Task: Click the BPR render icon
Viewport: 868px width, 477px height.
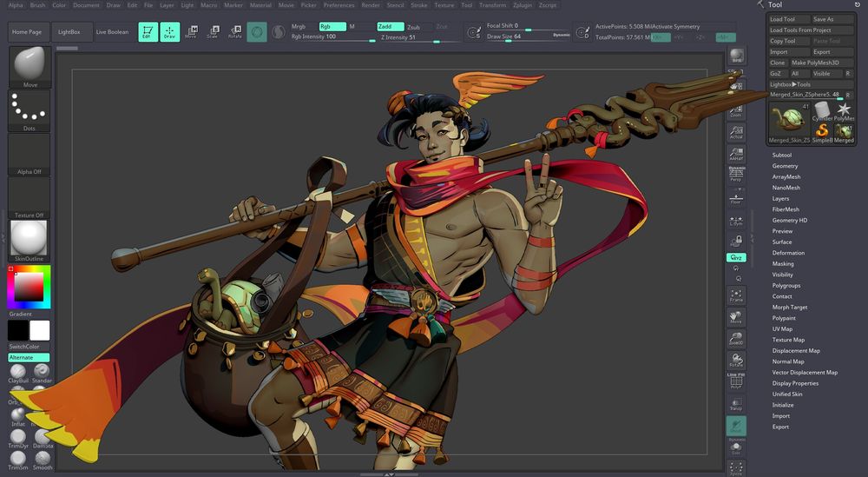Action: coord(736,56)
